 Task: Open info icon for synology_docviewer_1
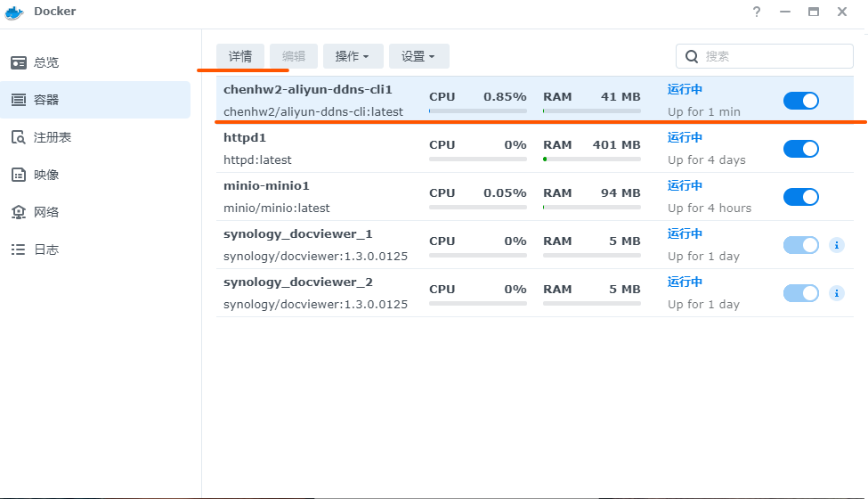coord(837,245)
